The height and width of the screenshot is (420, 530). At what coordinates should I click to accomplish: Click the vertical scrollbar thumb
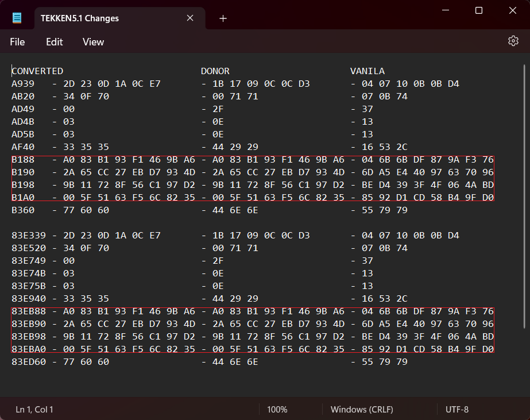click(524, 196)
